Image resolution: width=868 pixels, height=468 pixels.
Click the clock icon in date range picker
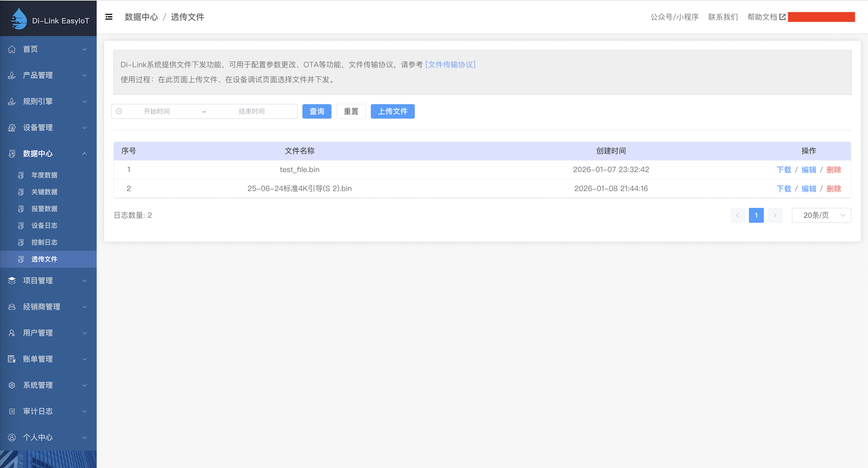pos(119,111)
